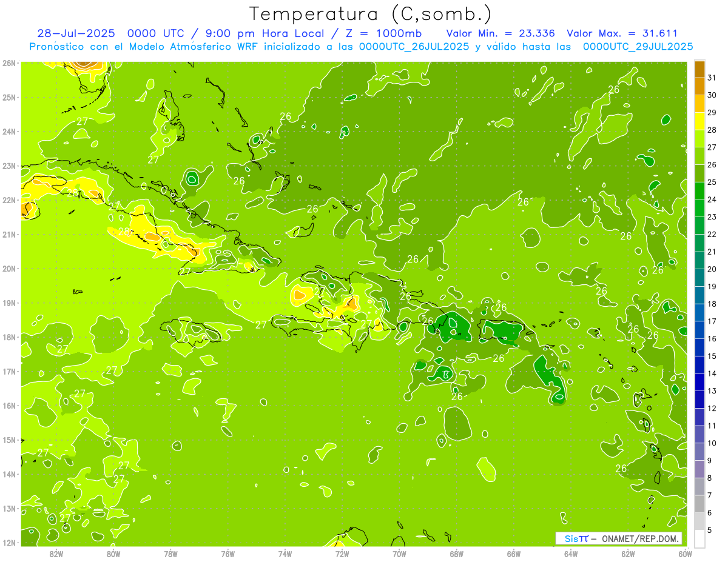The height and width of the screenshot is (562, 728).
Task: Click the "26N" latitude axis label
Action: [8, 63]
